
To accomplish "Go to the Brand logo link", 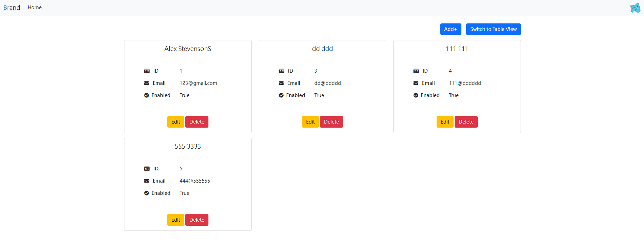I will [x=12, y=7].
